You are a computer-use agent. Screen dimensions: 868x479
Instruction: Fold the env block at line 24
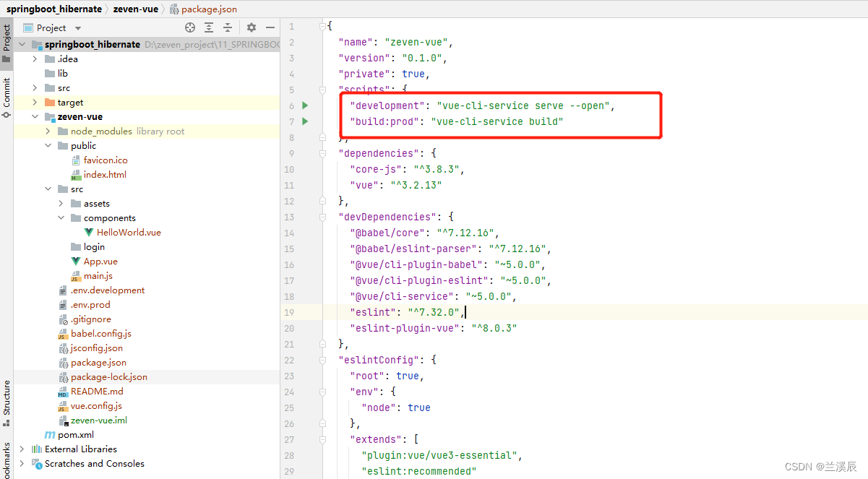click(322, 392)
